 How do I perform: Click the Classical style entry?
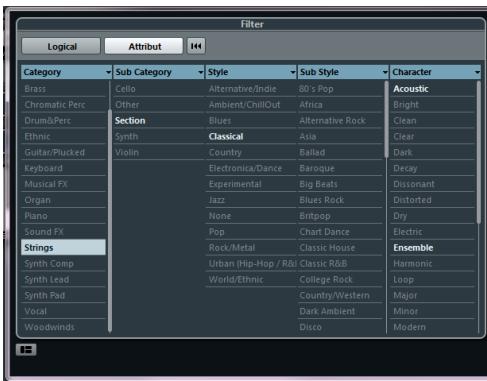pyautogui.click(x=251, y=137)
